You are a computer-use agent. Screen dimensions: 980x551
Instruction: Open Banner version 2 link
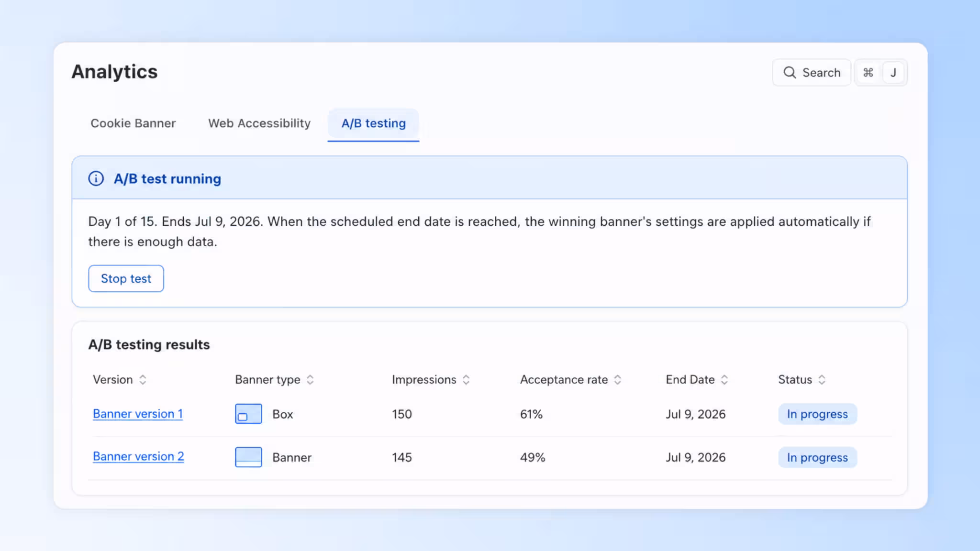click(138, 457)
